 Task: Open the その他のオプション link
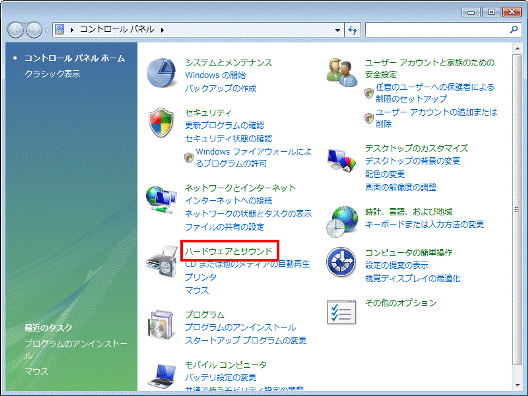click(401, 303)
